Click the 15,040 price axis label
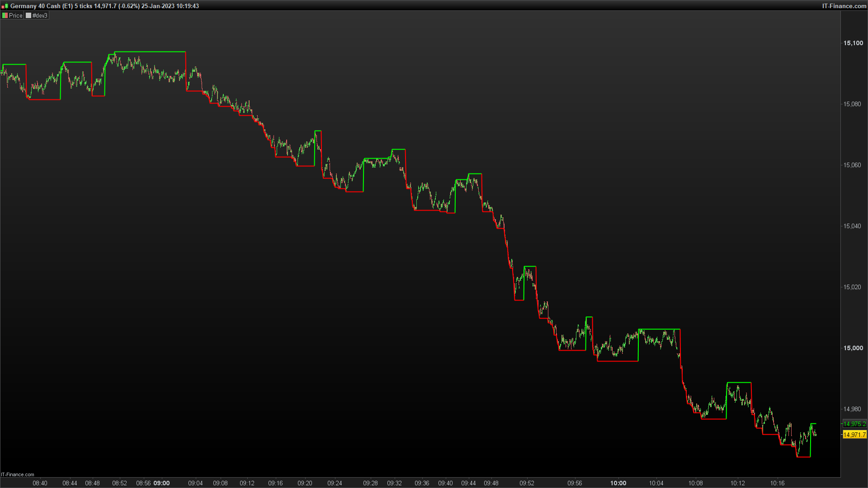Image resolution: width=868 pixels, height=488 pixels. click(852, 226)
